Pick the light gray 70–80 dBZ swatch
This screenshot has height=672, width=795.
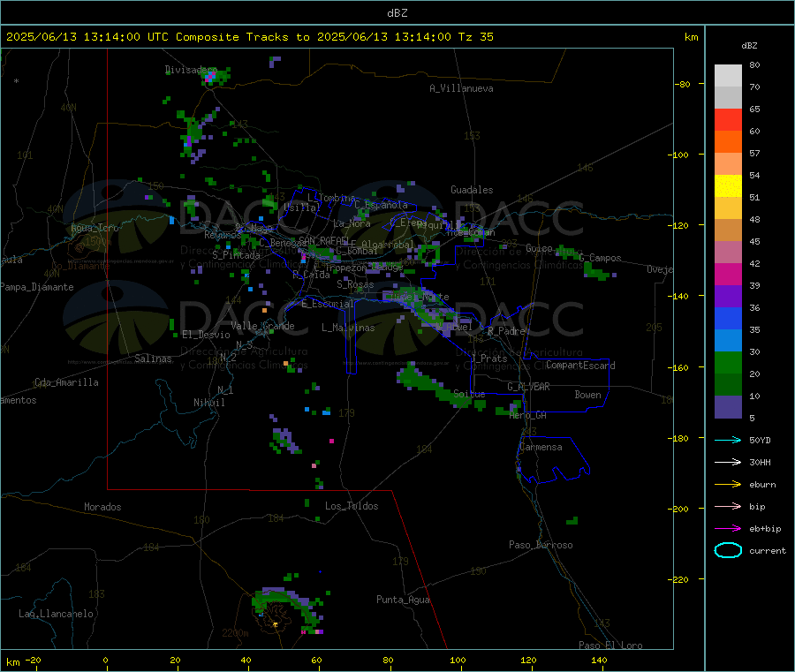728,76
